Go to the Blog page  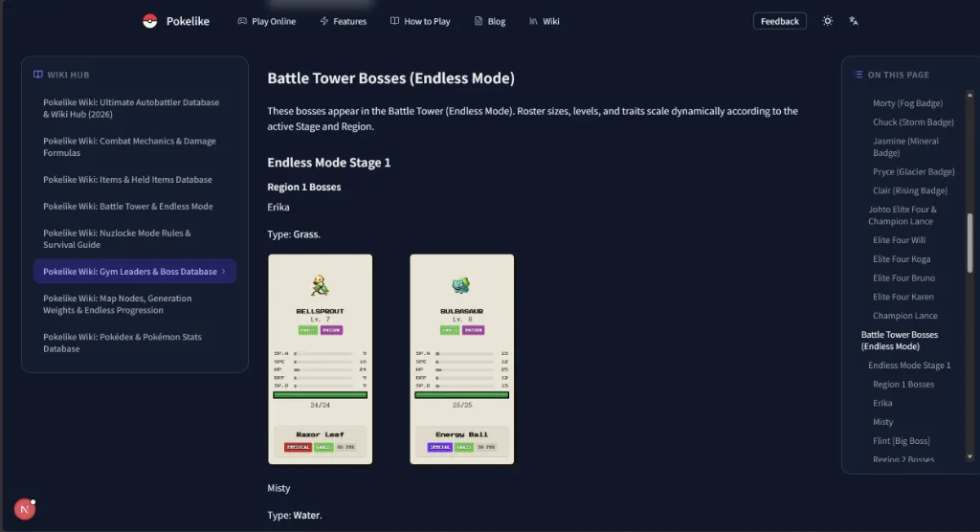pyautogui.click(x=490, y=21)
